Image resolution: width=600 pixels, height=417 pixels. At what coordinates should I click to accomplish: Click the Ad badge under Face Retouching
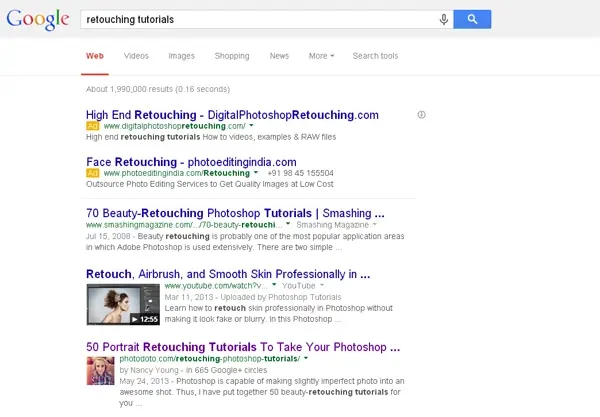point(92,173)
